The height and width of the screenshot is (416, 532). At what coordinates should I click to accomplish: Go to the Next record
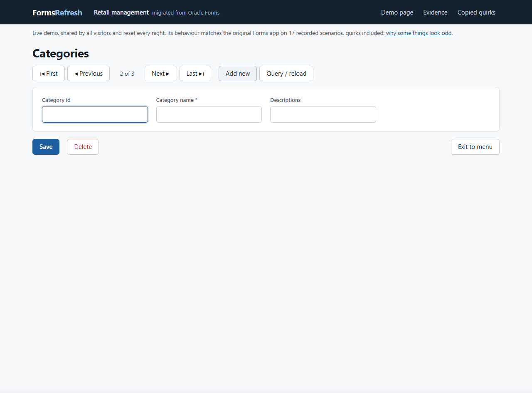click(x=161, y=74)
